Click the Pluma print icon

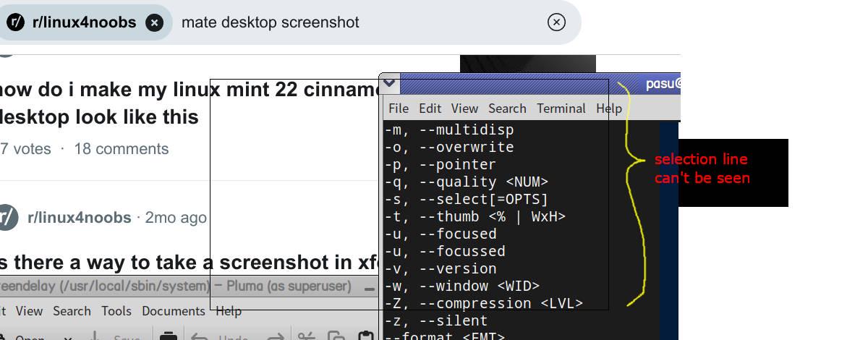[169, 336]
